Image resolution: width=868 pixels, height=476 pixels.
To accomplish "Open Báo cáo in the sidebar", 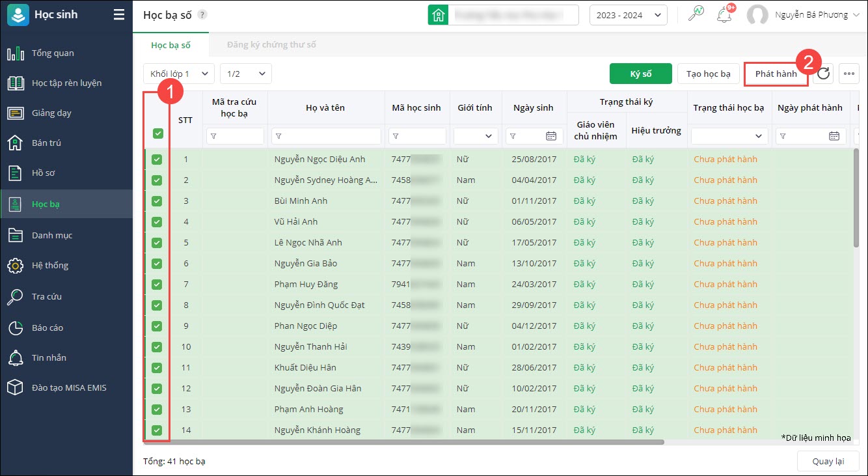I will tap(47, 328).
